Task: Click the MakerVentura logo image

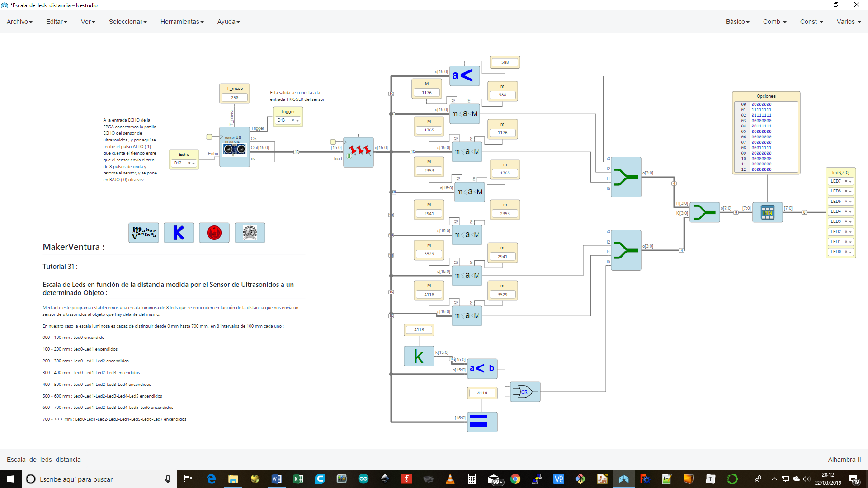Action: pyautogui.click(x=144, y=233)
